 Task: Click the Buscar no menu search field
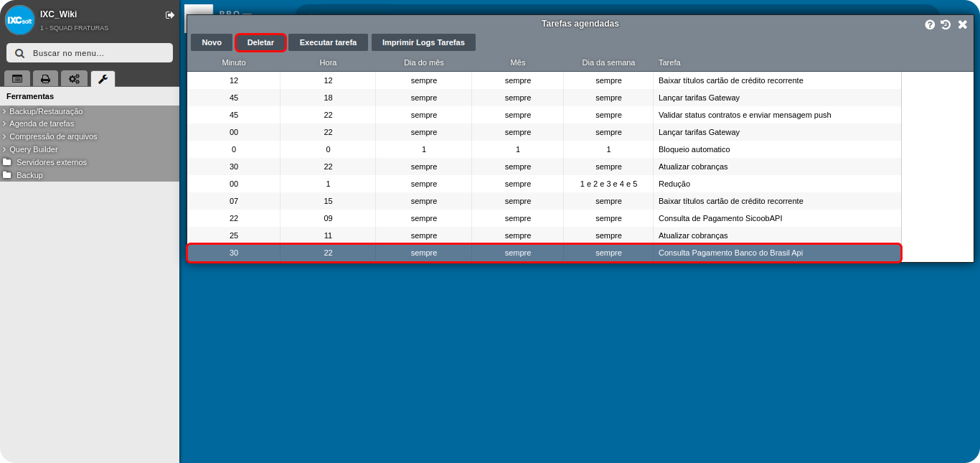tap(90, 53)
